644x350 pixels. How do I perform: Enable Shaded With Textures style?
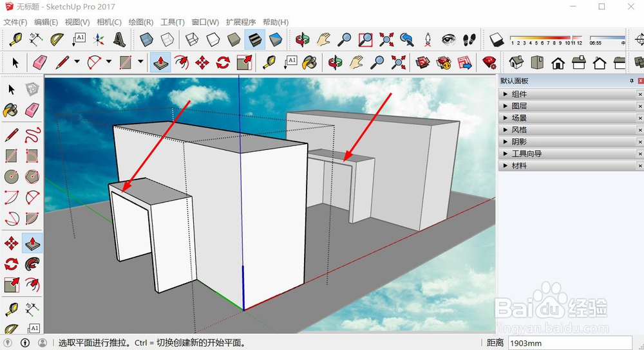pos(254,39)
